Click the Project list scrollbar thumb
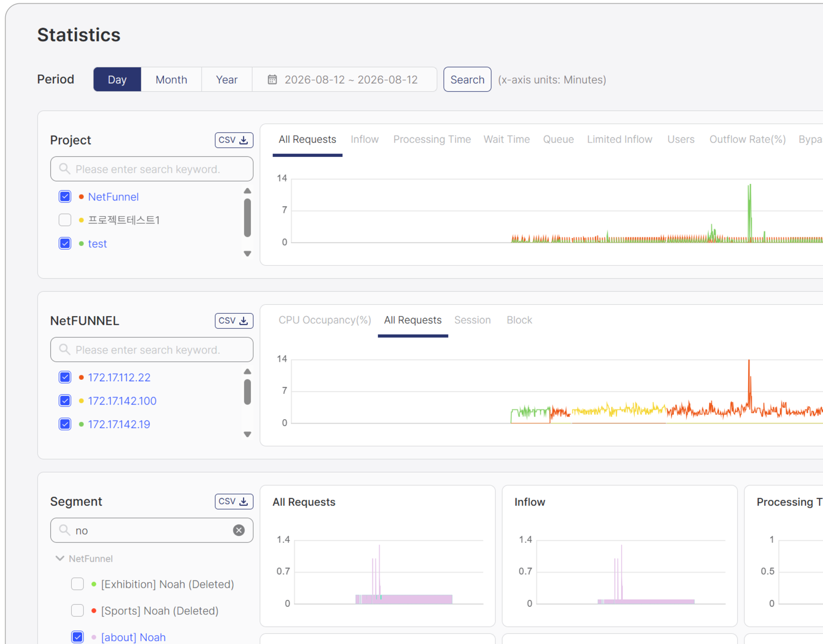This screenshot has width=823, height=644. tap(247, 218)
